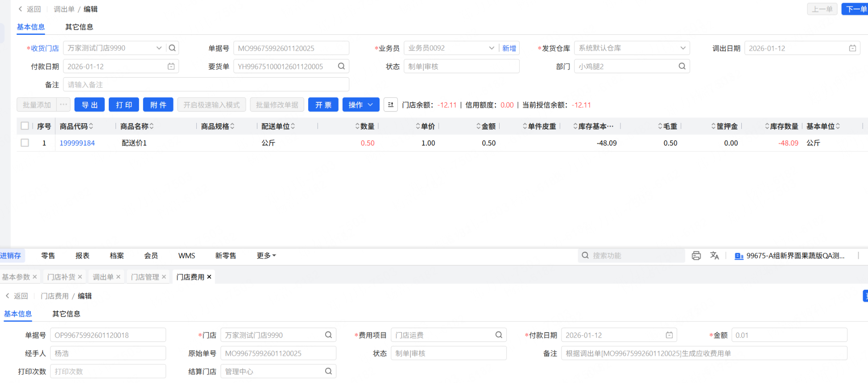Sort table by 库存数量 column

[767, 126]
